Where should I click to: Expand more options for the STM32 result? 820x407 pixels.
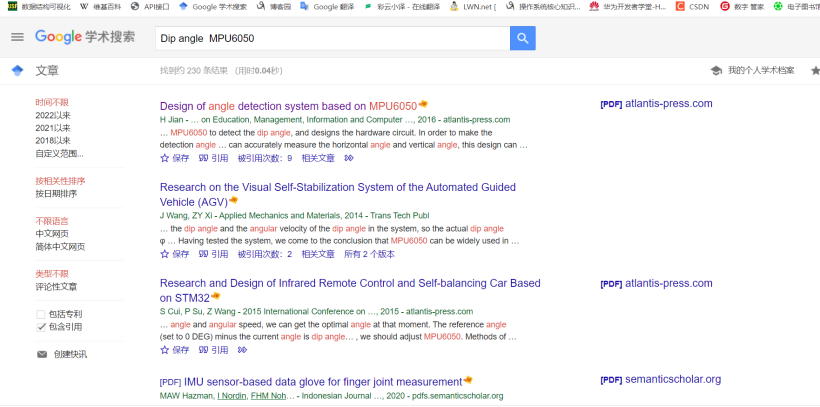[242, 350]
